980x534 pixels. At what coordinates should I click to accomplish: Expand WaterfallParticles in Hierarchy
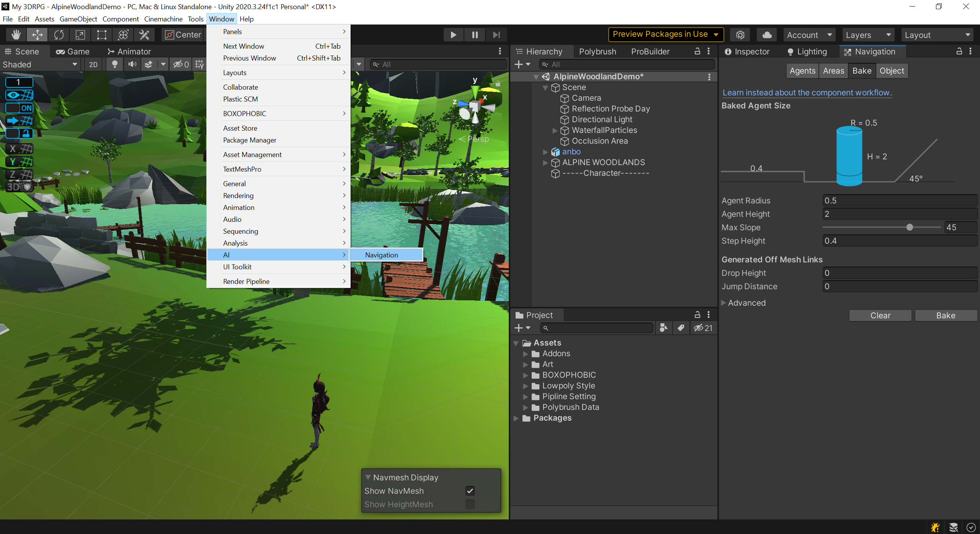pyautogui.click(x=555, y=131)
